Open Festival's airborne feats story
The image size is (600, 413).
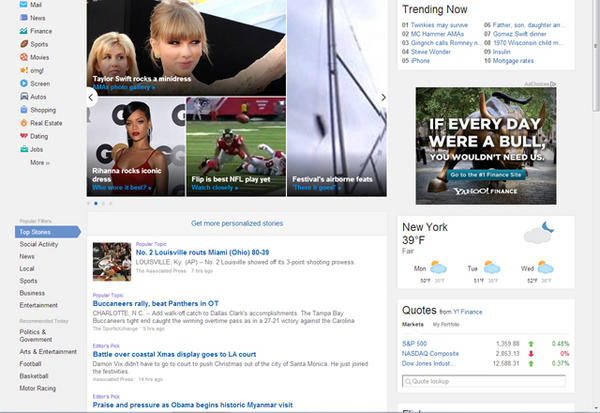click(x=332, y=179)
